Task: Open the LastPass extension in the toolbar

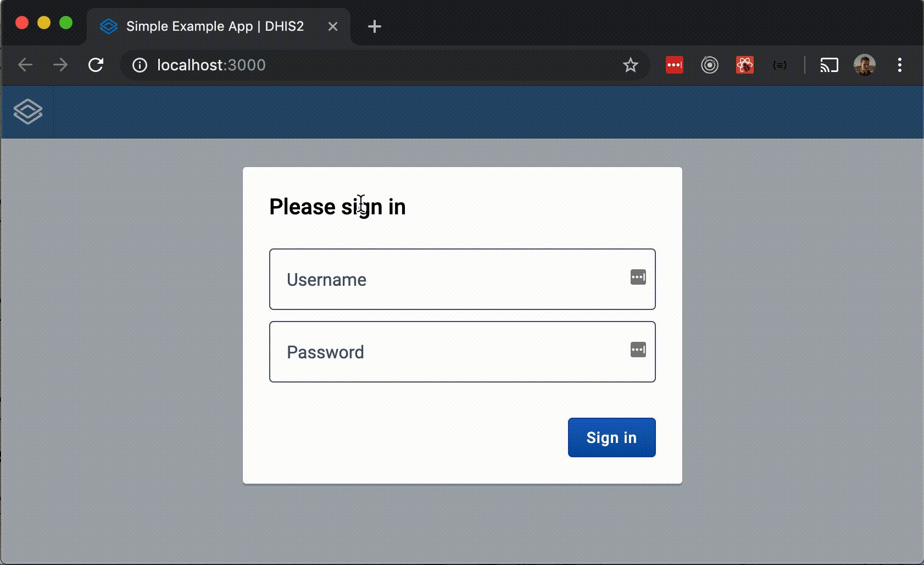Action: point(675,65)
